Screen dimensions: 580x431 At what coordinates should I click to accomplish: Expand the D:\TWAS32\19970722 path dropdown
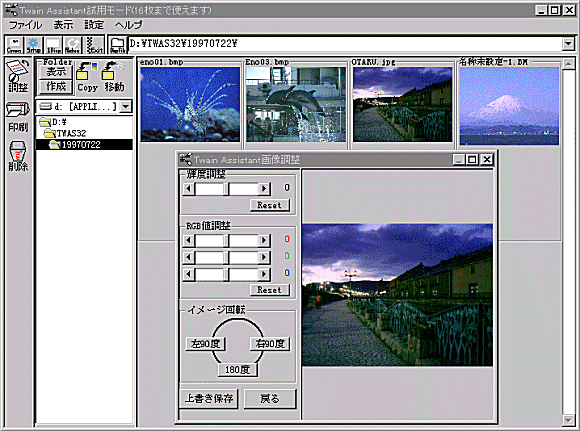point(568,44)
